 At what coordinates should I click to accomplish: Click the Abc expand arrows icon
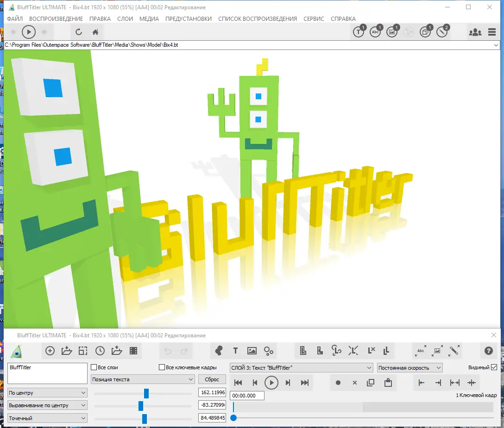pos(421,351)
